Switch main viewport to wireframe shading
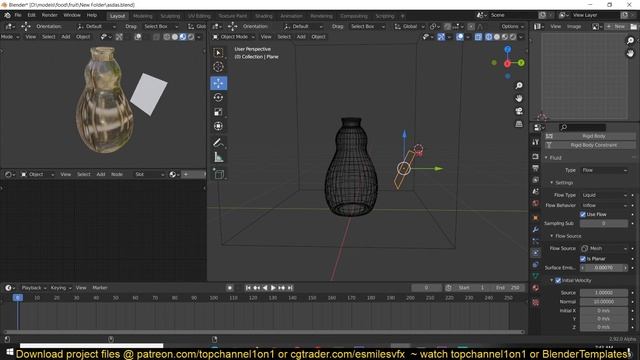 [489, 37]
